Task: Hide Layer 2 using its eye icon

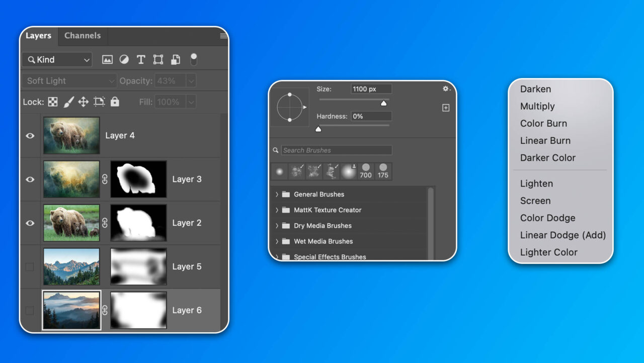Action: [x=30, y=223]
